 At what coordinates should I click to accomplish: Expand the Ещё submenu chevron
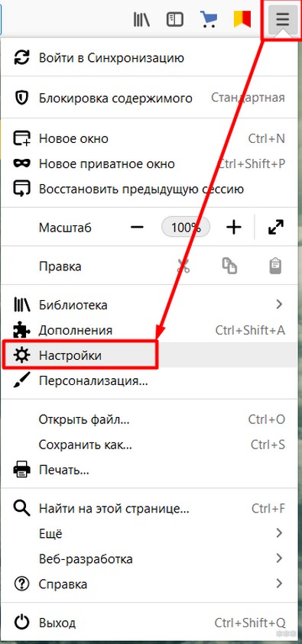280,533
